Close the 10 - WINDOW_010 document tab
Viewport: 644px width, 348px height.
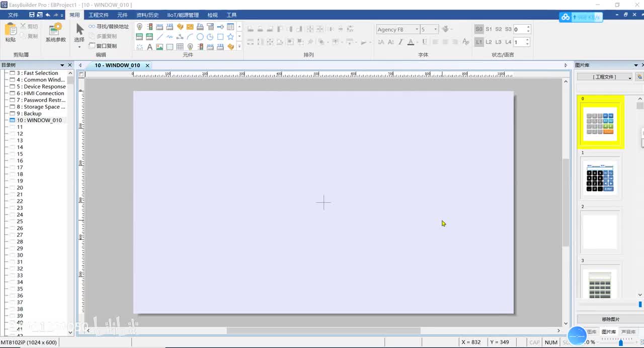(x=147, y=65)
